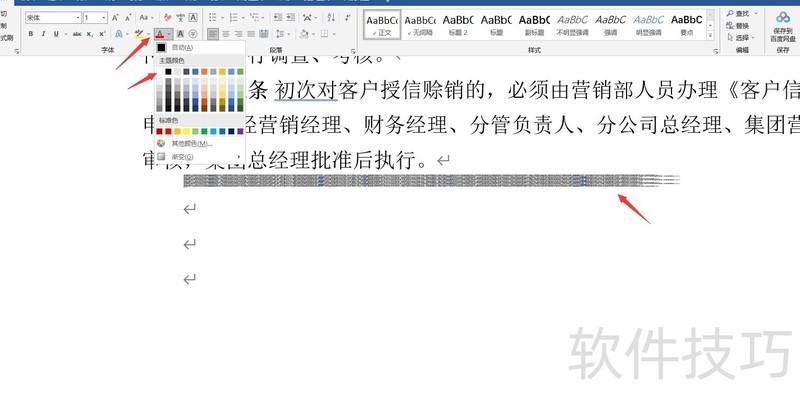Decrease font size with shrink button
800x413 pixels.
pos(128,18)
